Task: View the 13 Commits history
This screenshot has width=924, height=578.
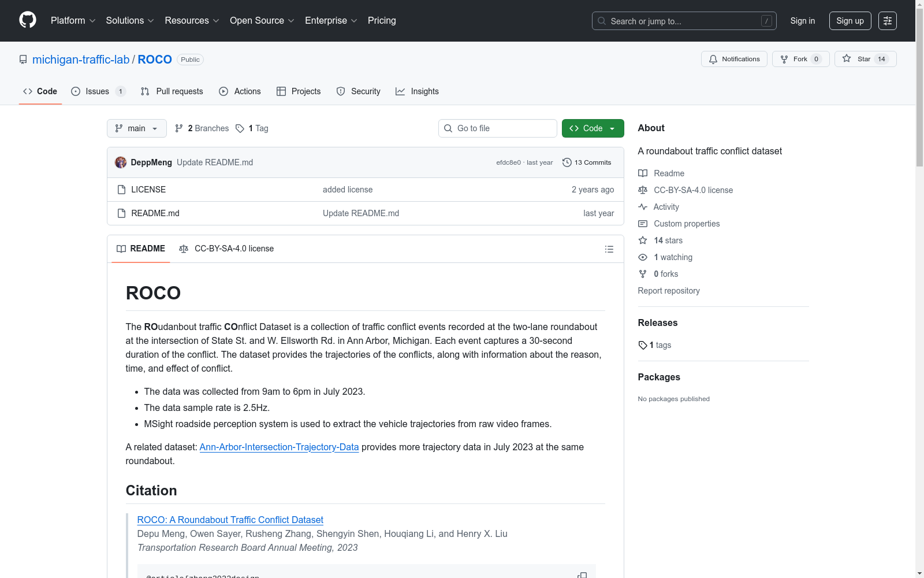Action: click(587, 162)
